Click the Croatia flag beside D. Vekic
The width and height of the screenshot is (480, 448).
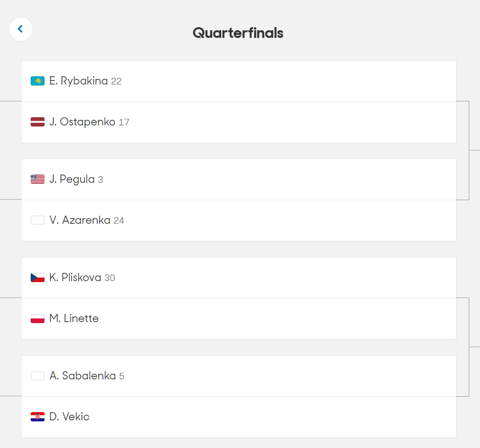(38, 417)
